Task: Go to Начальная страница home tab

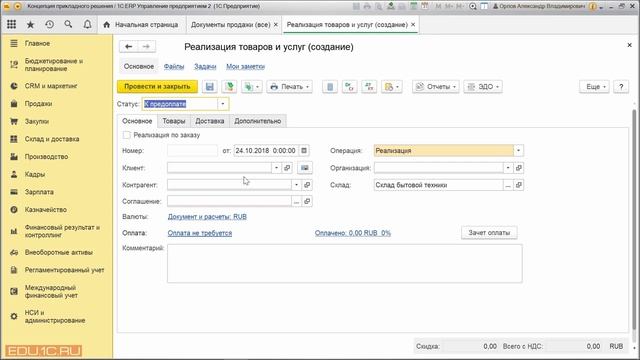Action: point(141,24)
